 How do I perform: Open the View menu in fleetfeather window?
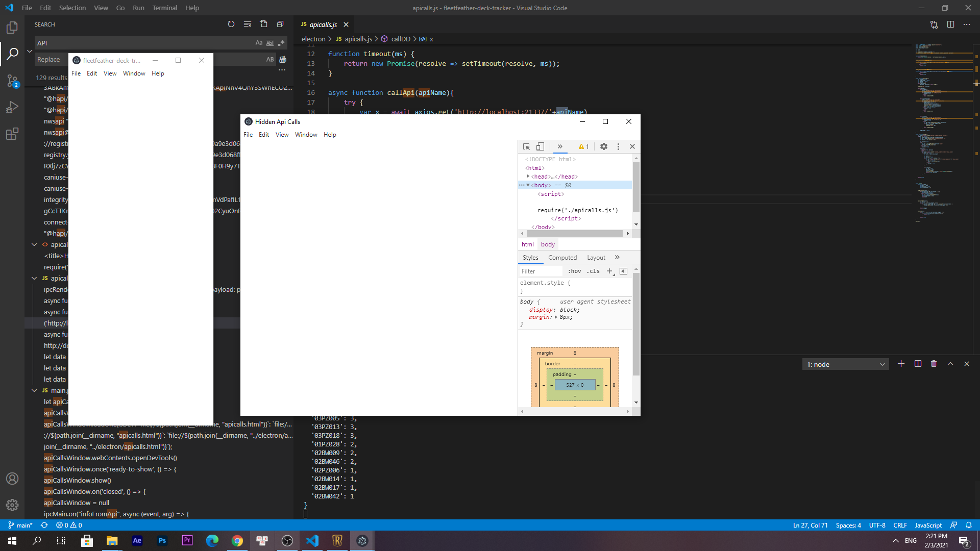110,73
